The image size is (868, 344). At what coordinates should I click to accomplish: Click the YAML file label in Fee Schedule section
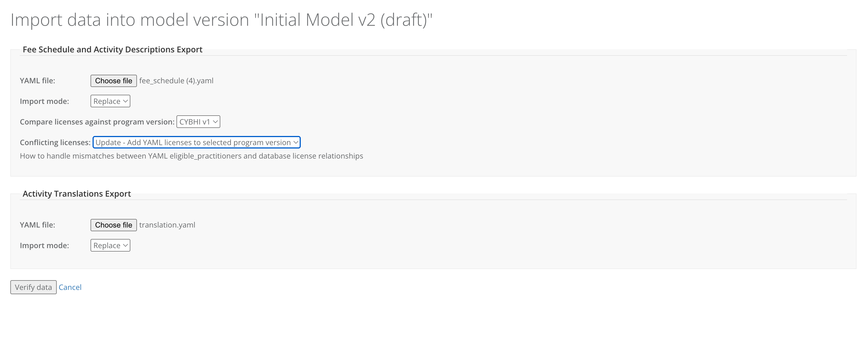tap(38, 81)
